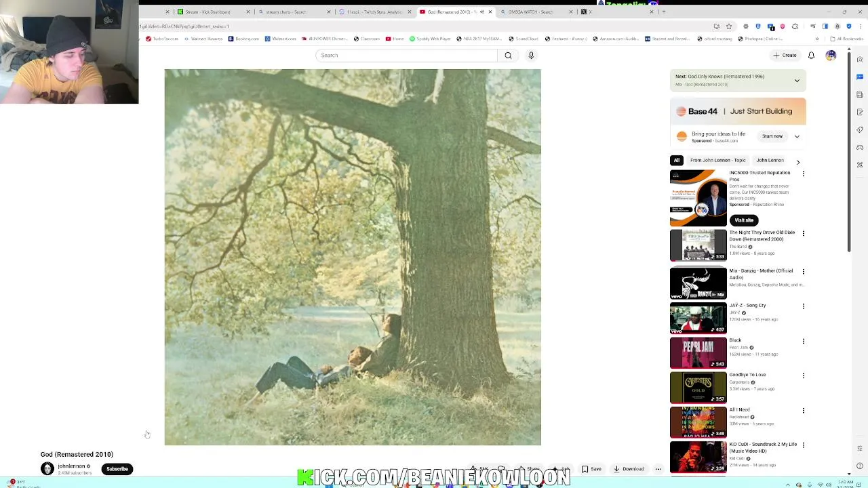Switch to the Stream - Kick Dashboard tab
The image size is (868, 488).
click(x=213, y=12)
